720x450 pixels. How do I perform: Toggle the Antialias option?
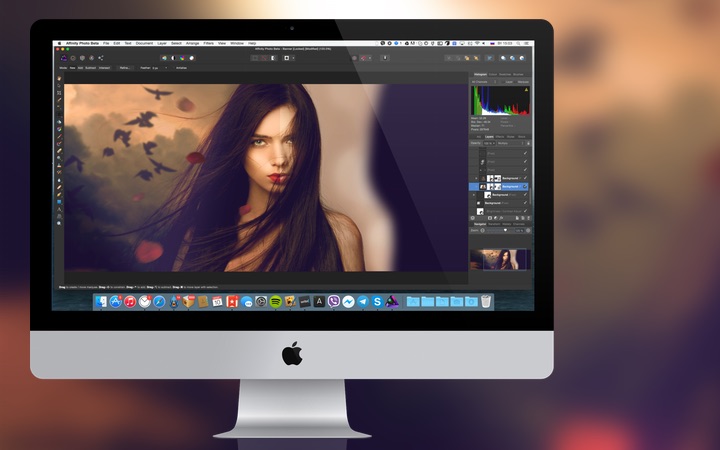pos(181,68)
